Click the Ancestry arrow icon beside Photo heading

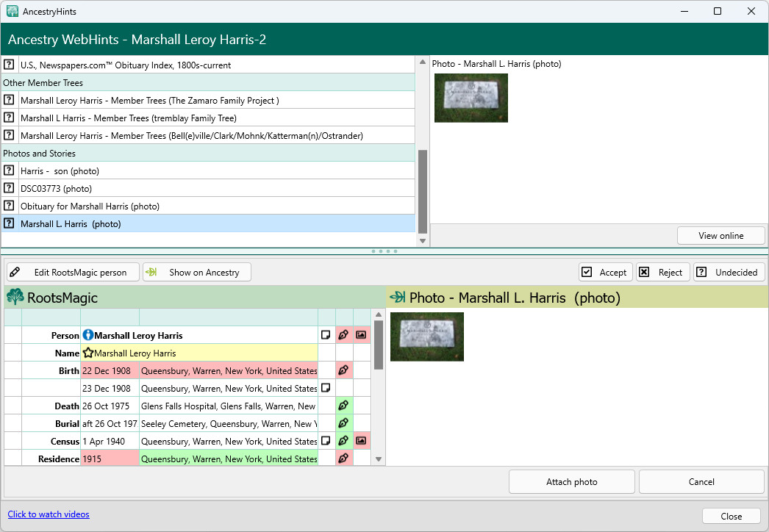point(397,297)
